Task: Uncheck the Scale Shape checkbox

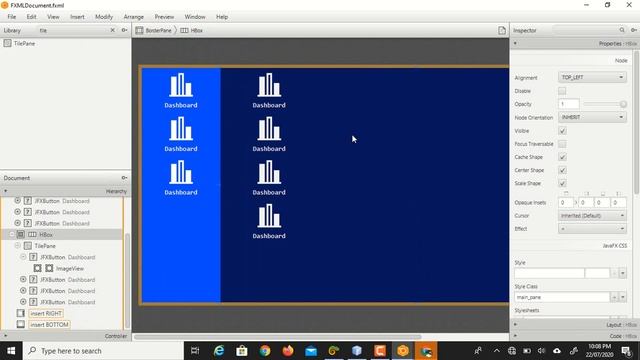Action: coord(562,183)
